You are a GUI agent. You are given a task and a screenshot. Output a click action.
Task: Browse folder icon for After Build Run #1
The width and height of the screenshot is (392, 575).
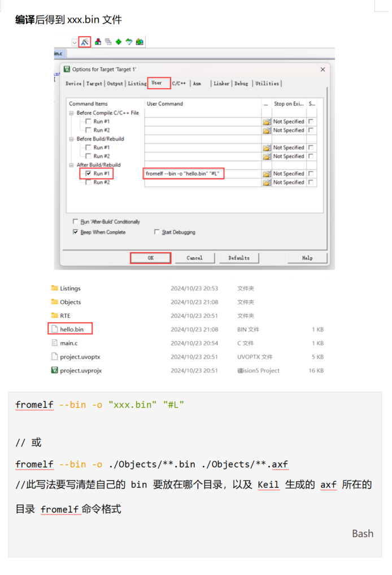pos(266,174)
